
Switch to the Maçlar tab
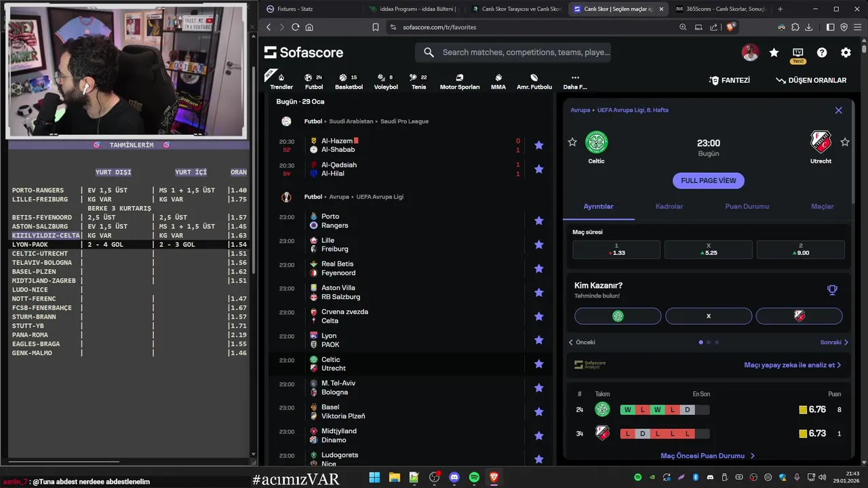[822, 206]
